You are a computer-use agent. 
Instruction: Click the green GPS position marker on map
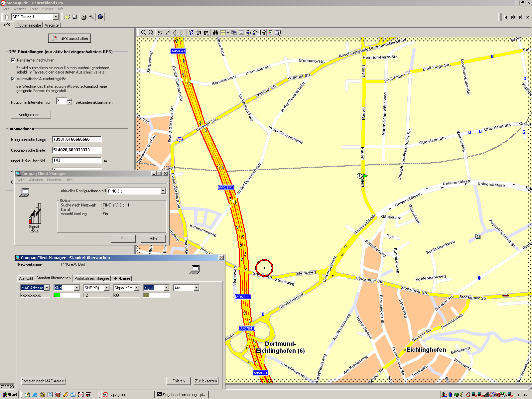(x=365, y=176)
